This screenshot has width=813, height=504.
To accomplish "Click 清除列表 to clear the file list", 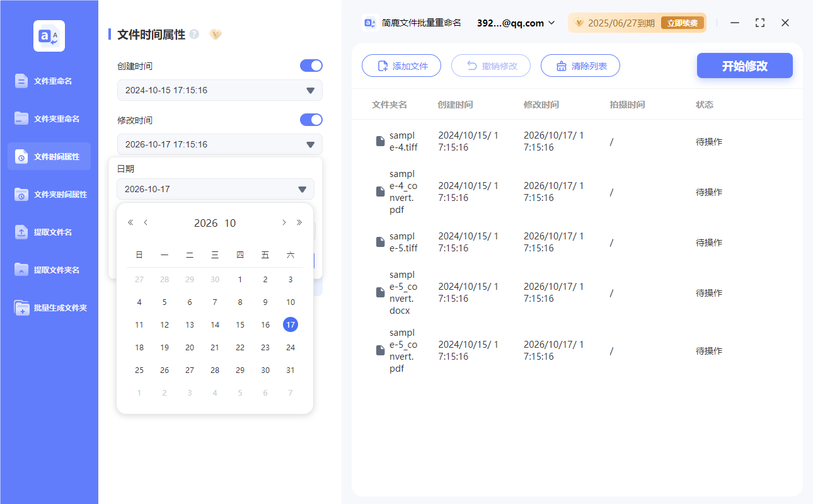I will tap(580, 65).
